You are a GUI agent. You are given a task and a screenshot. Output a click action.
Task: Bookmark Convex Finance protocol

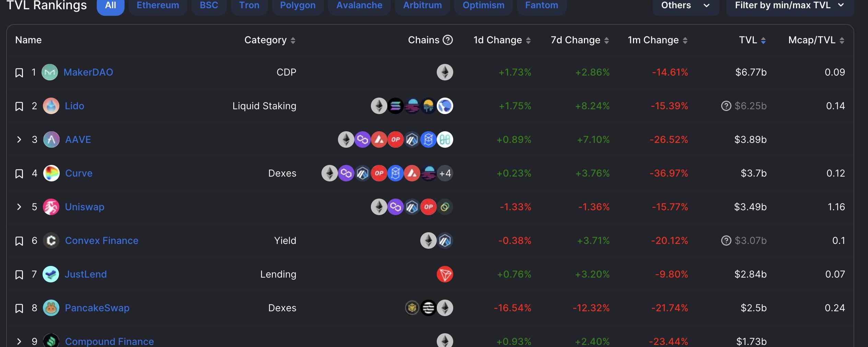pyautogui.click(x=19, y=241)
